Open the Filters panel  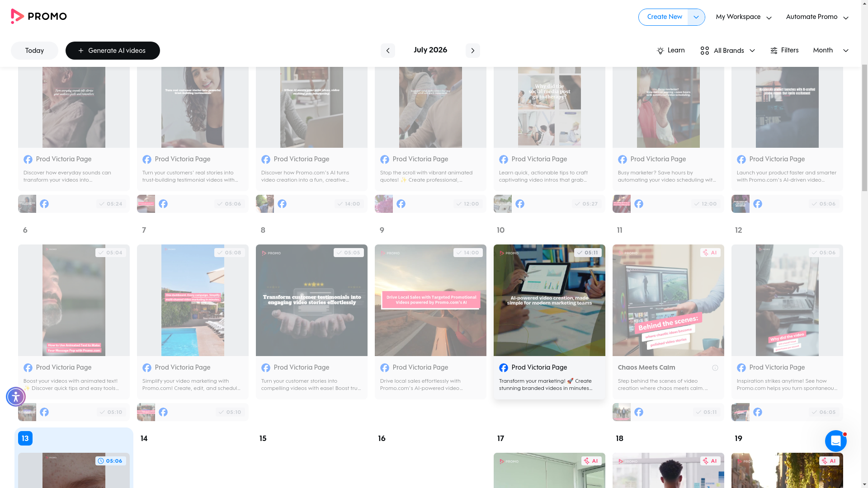coord(784,51)
